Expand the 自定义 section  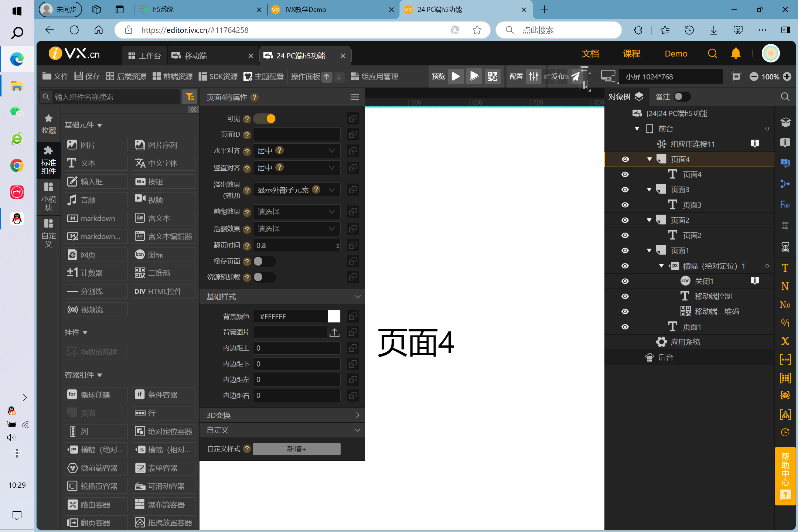[282, 429]
